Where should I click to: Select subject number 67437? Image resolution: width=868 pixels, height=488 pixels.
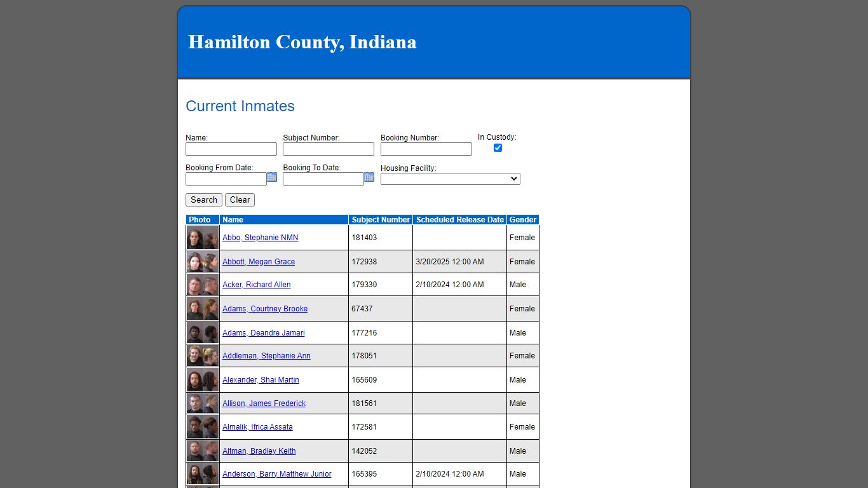click(362, 309)
